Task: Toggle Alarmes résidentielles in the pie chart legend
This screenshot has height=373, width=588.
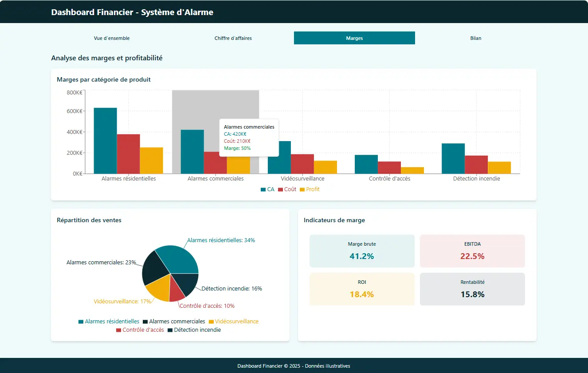Action: (109, 322)
